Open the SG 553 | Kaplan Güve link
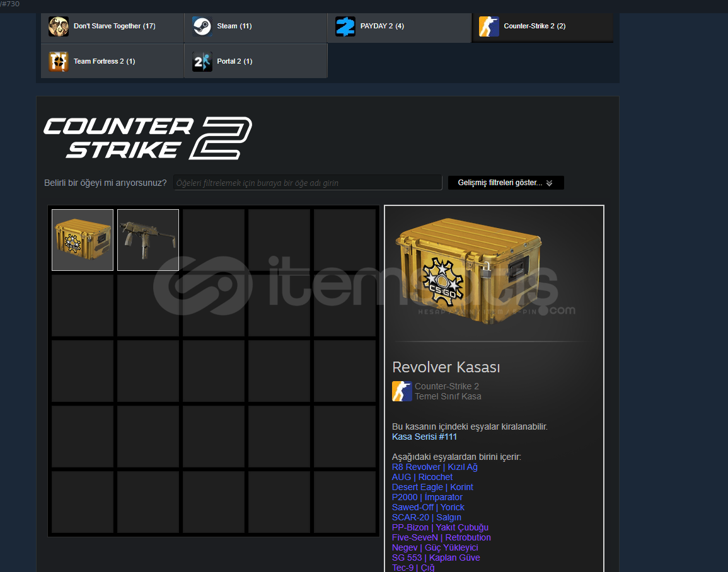728x572 pixels. coord(436,558)
